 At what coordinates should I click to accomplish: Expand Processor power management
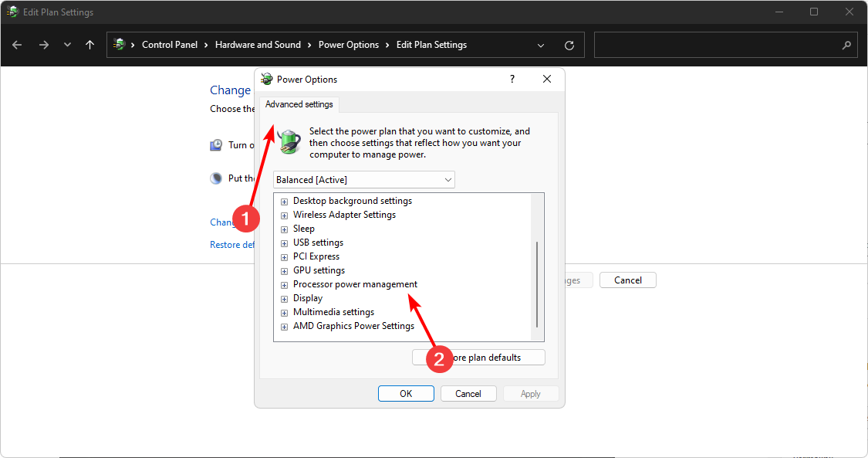[x=284, y=285]
